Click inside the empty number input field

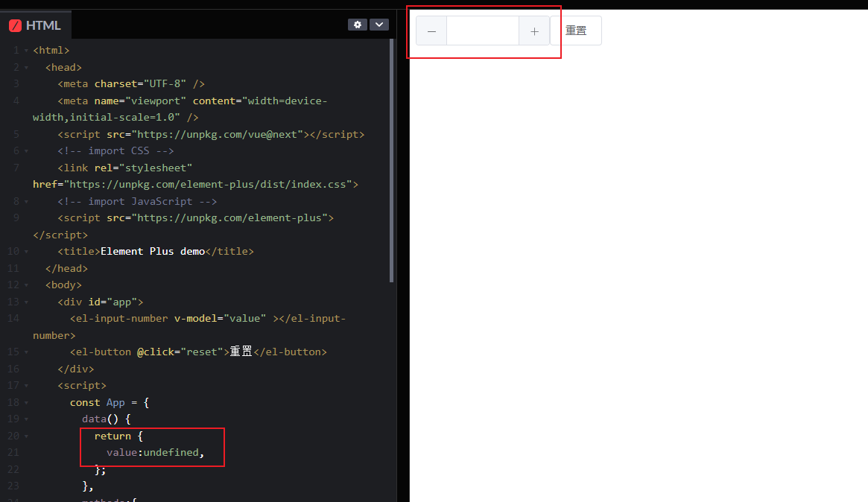[483, 31]
